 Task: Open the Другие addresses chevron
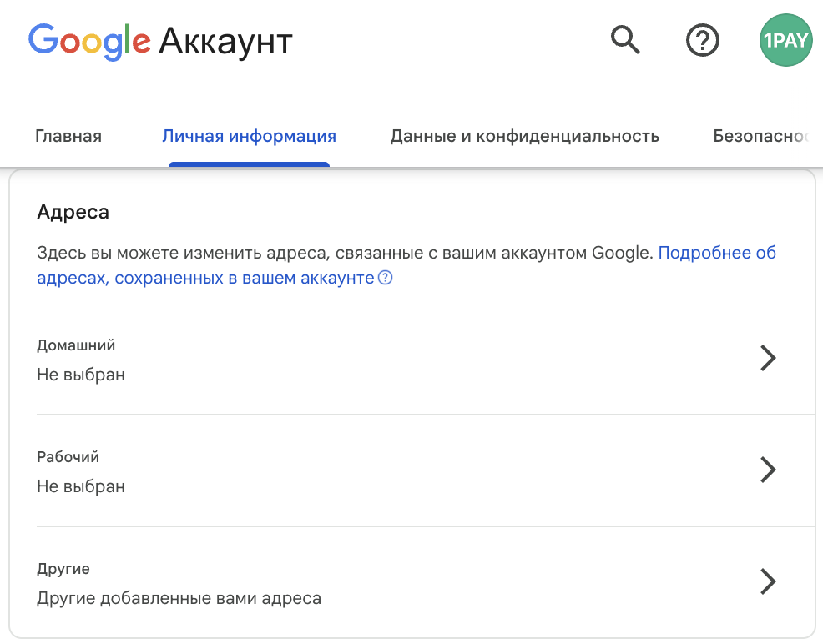coord(768,581)
